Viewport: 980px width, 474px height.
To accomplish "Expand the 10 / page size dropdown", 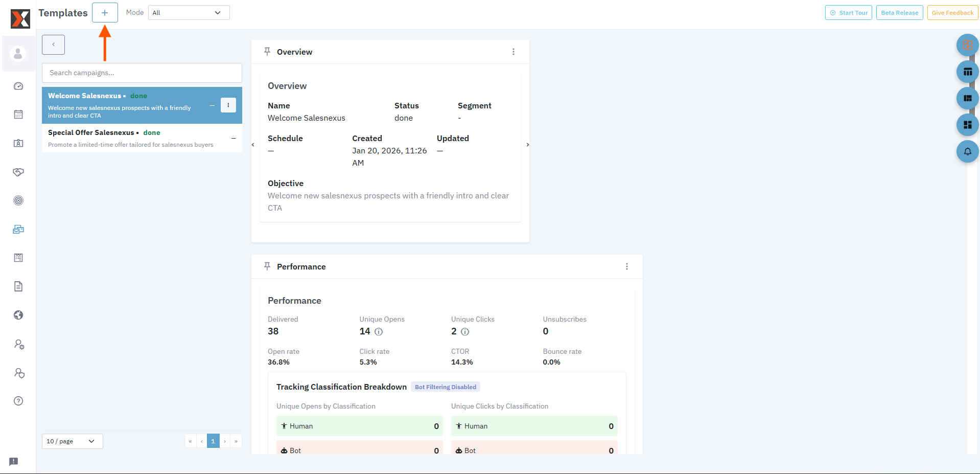I will [x=72, y=441].
